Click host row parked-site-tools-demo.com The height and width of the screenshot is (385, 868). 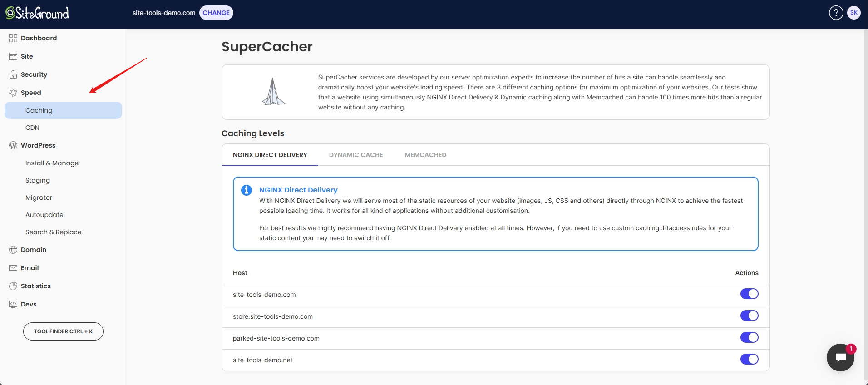(x=495, y=338)
